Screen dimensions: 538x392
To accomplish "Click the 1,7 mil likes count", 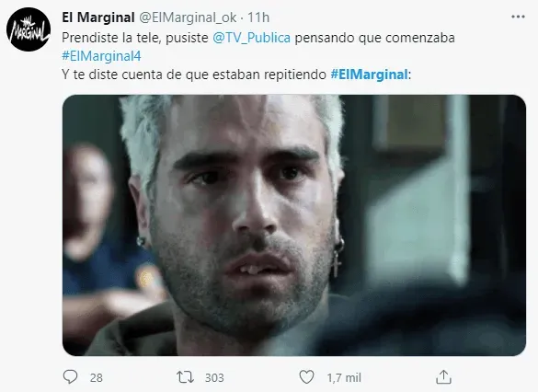I will [344, 378].
